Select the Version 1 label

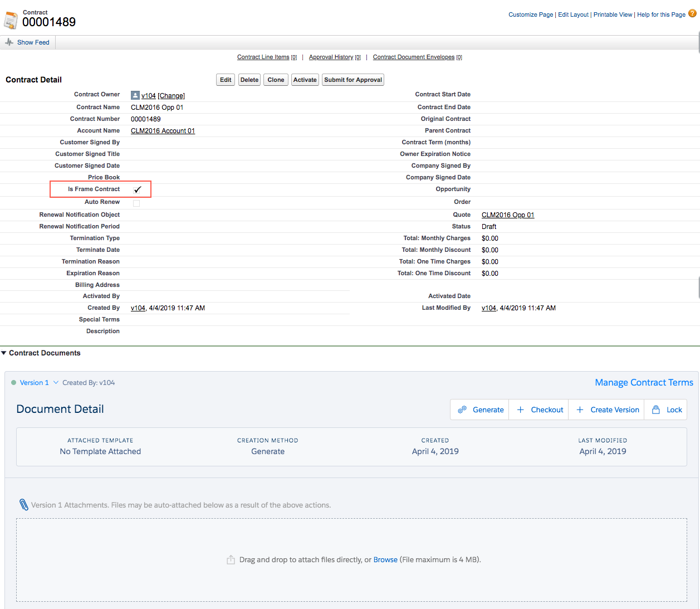(34, 383)
